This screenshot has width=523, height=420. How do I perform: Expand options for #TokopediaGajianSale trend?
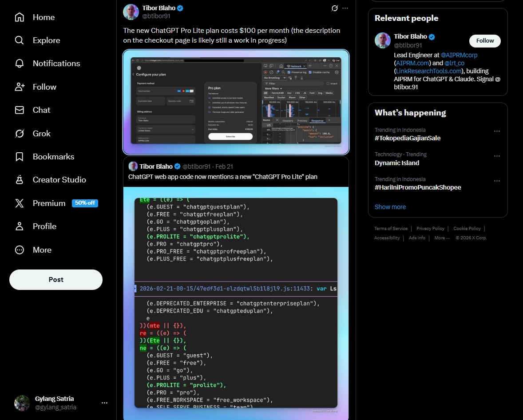(497, 131)
